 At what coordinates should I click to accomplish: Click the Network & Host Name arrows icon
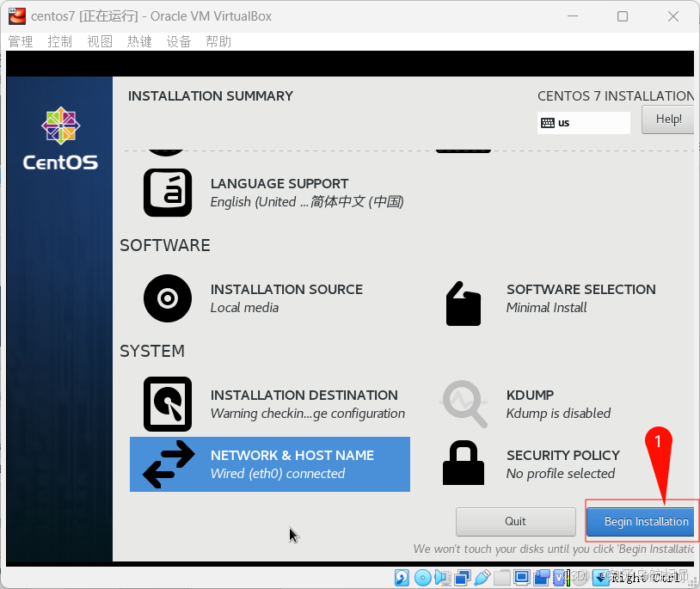[x=169, y=464]
